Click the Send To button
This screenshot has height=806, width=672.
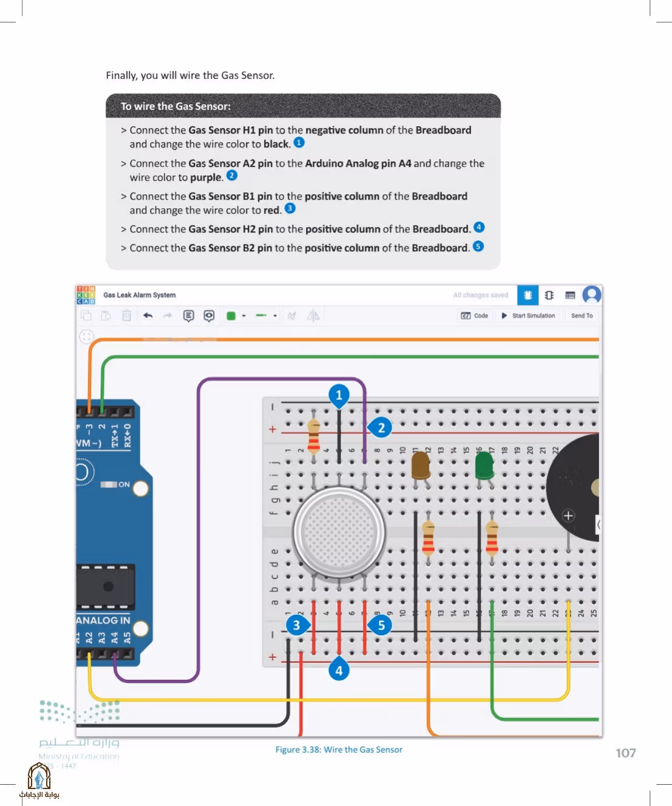(582, 316)
